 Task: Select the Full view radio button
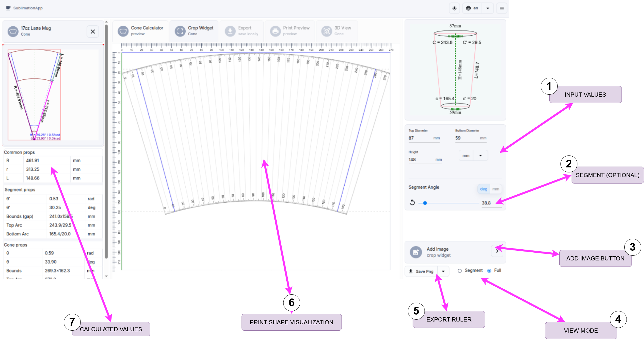coord(489,270)
